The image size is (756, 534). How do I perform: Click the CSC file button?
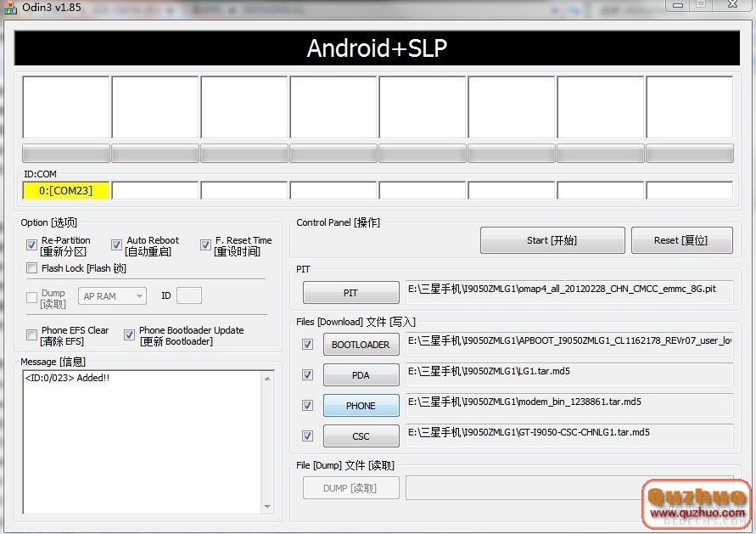(361, 436)
